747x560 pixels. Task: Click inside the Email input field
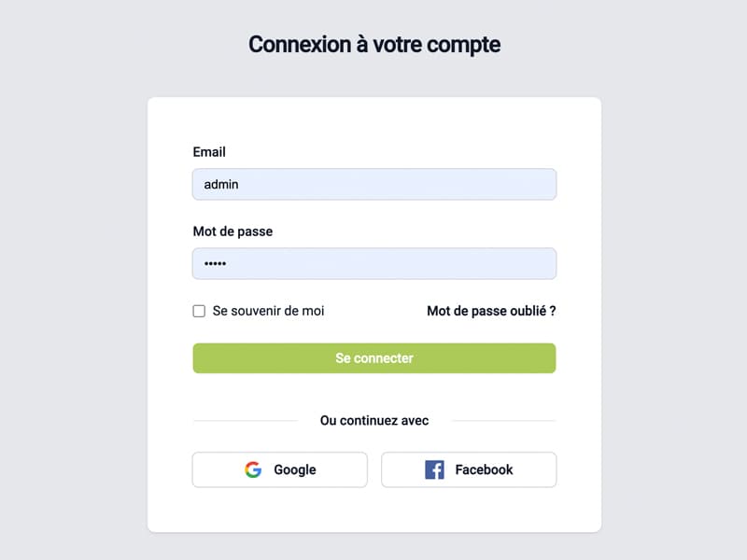pos(373,184)
